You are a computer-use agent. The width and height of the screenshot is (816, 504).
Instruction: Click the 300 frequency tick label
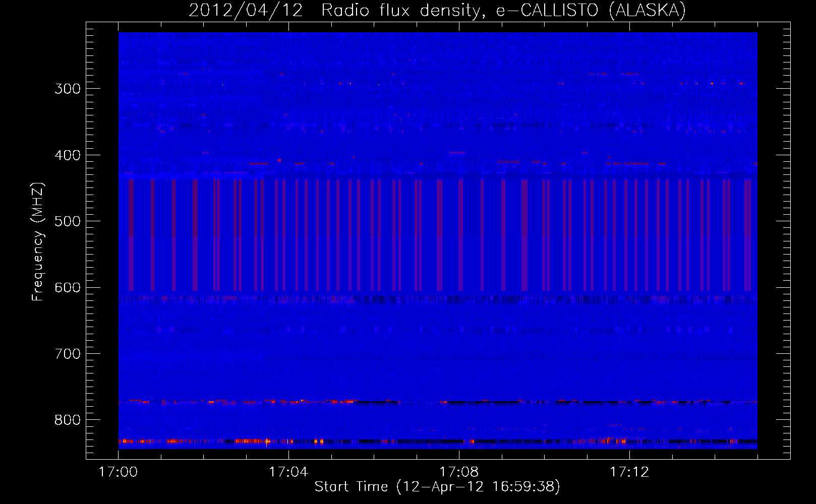68,89
